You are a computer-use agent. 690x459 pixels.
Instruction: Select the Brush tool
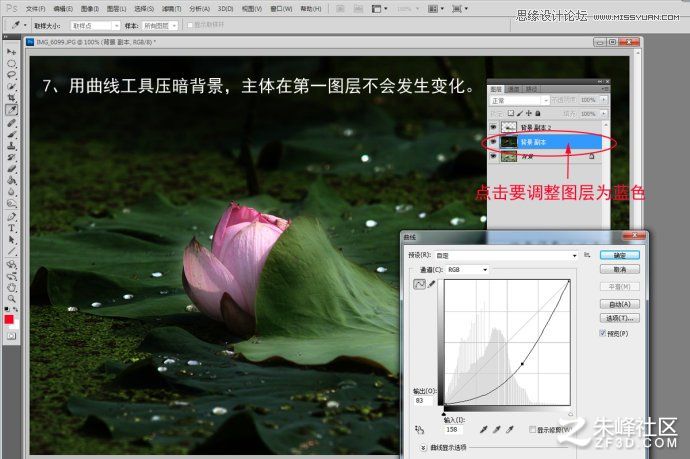pos(11,134)
